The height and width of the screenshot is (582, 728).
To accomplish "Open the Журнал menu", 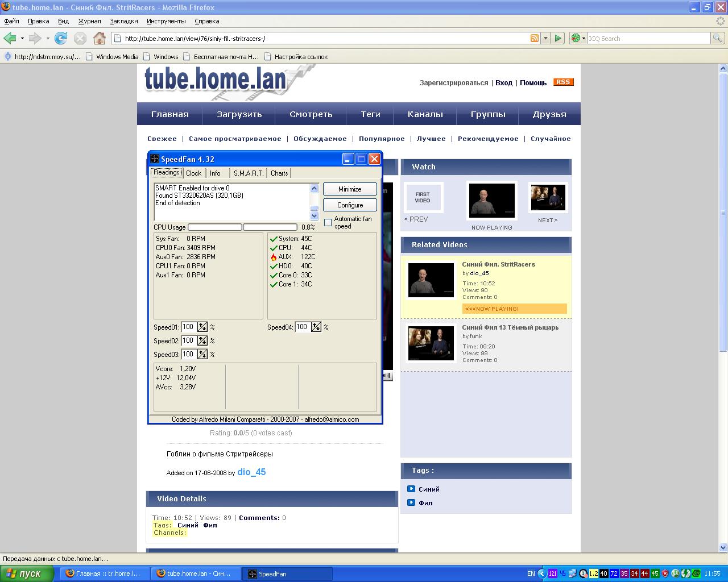I will 90,21.
